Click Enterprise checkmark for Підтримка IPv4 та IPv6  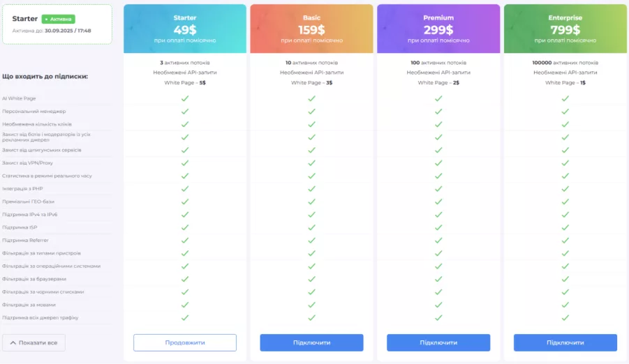[565, 214]
